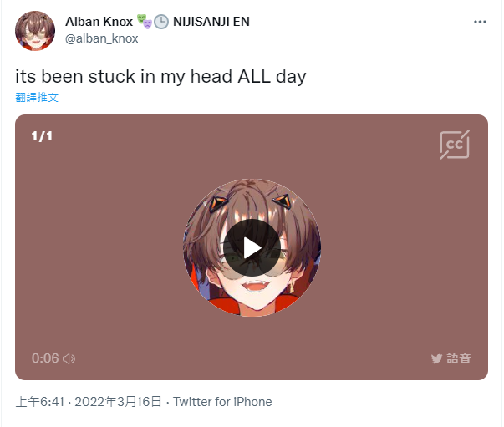Click the clock emoji beside the name
Screen dimensions: 504x427
[x=161, y=22]
